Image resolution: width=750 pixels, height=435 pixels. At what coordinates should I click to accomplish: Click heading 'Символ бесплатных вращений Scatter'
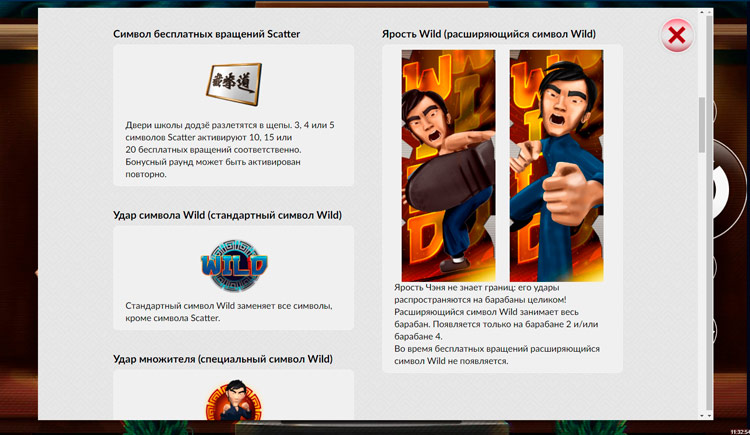(x=206, y=34)
